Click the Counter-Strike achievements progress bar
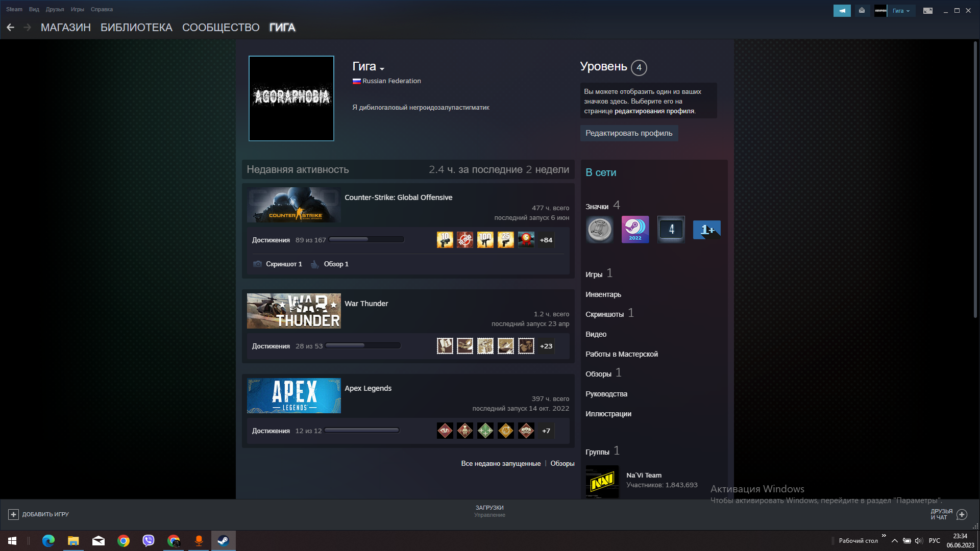This screenshot has height=551, width=980. [x=366, y=239]
